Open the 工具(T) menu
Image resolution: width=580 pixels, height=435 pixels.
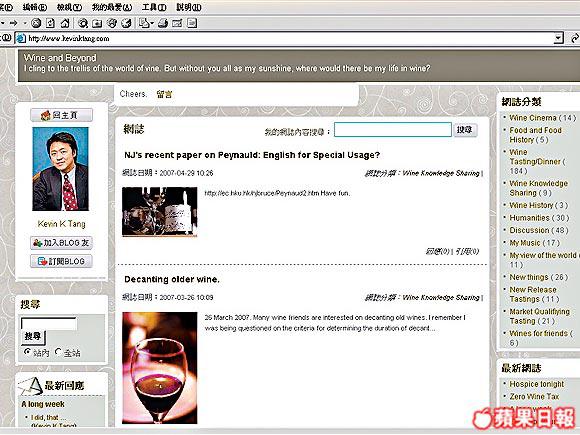[154, 7]
